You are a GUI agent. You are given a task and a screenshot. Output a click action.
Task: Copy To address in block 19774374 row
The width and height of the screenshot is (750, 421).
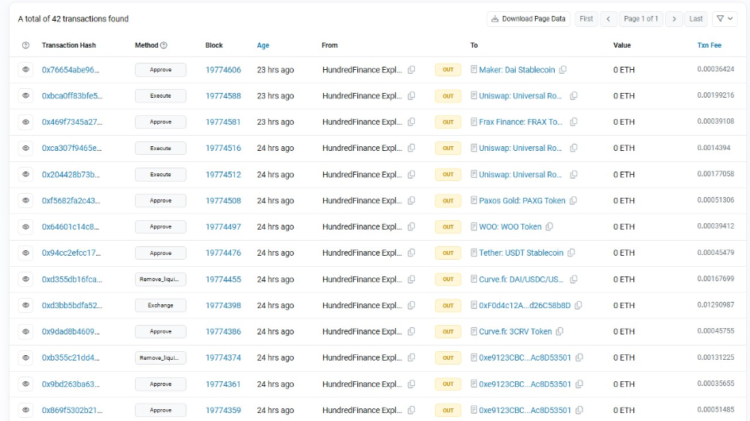pos(579,358)
